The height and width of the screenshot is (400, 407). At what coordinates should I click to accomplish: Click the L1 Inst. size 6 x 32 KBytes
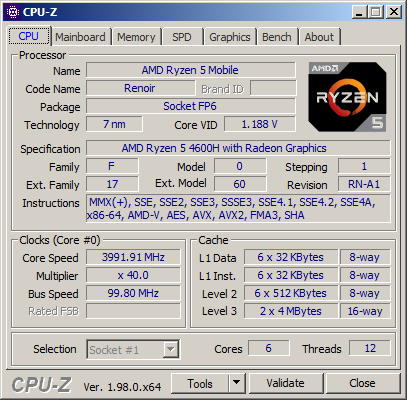point(291,275)
